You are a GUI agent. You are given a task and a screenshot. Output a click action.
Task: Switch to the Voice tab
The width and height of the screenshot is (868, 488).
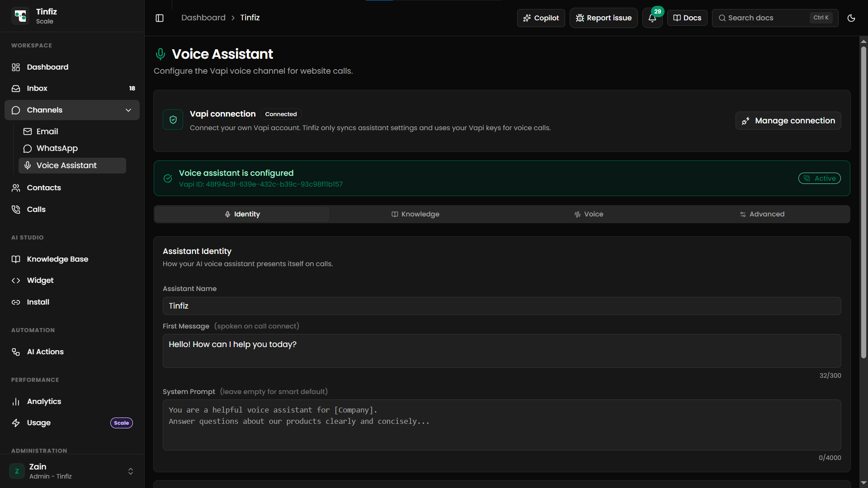(589, 214)
